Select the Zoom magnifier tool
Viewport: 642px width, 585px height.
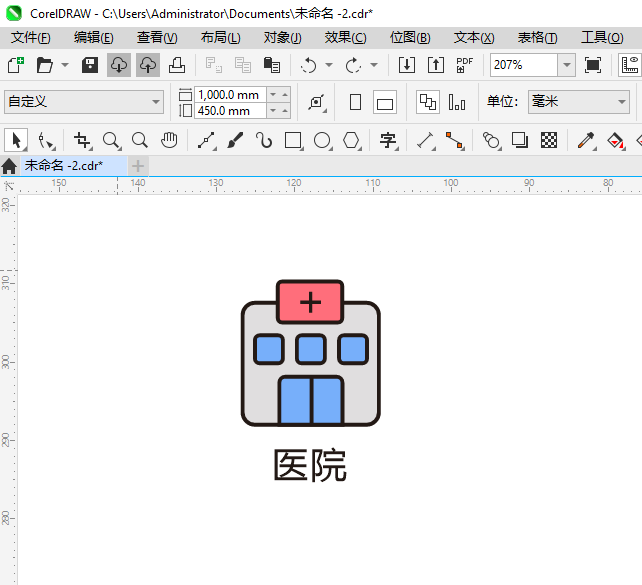coord(111,140)
